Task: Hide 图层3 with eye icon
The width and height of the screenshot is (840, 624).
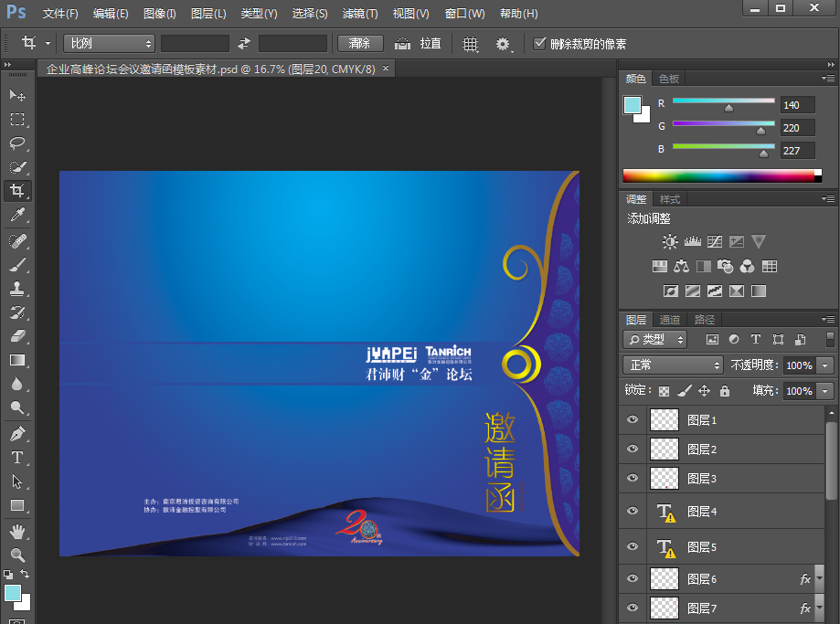Action: [633, 478]
